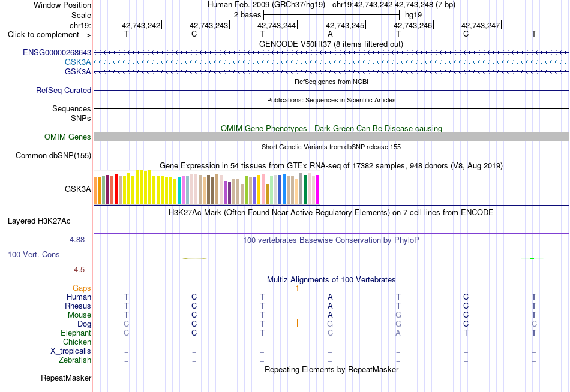Click the Zebrafish species label
Screen dimensions: 570x392
point(75,360)
